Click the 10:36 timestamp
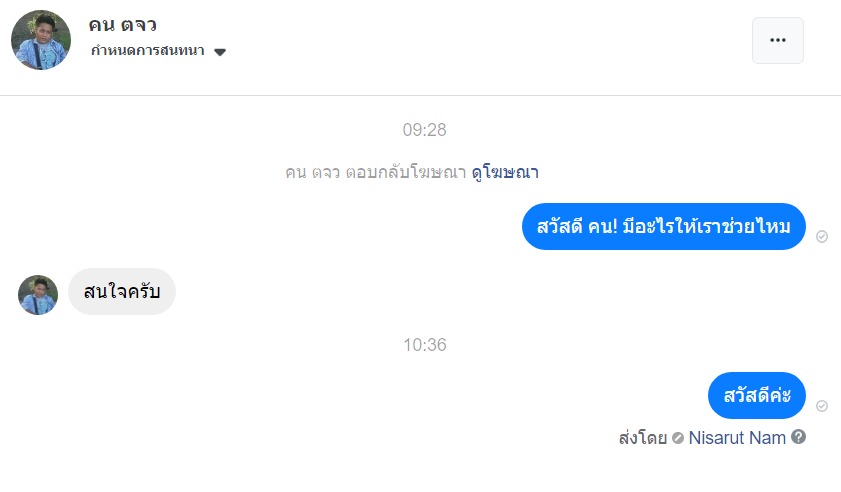Image resolution: width=841 pixels, height=492 pixels. click(424, 345)
